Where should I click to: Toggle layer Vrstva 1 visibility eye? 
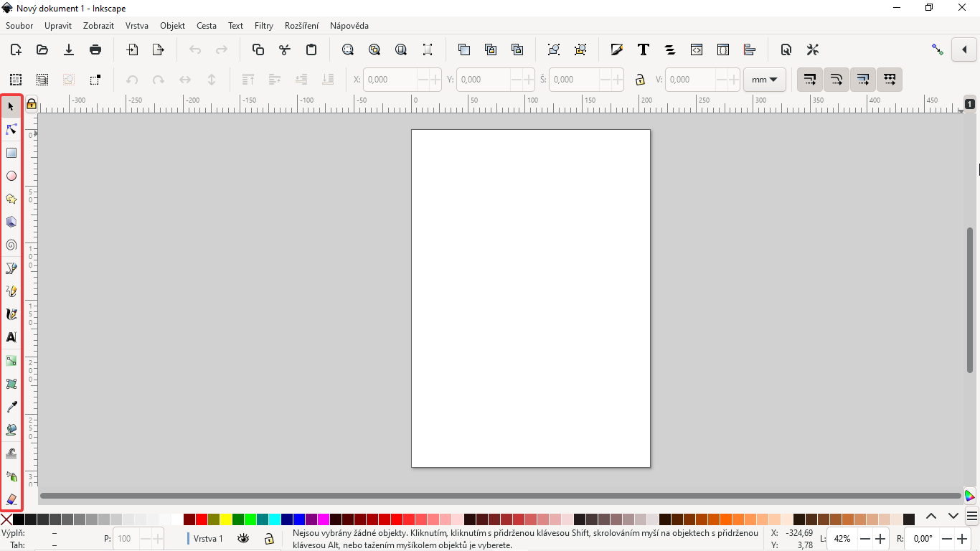pyautogui.click(x=243, y=538)
